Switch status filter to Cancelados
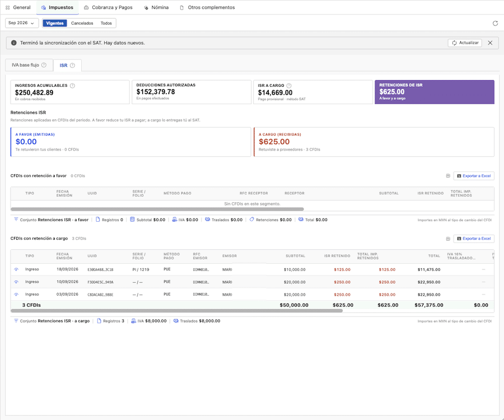Viewport: 504px width, 420px height. point(82,23)
